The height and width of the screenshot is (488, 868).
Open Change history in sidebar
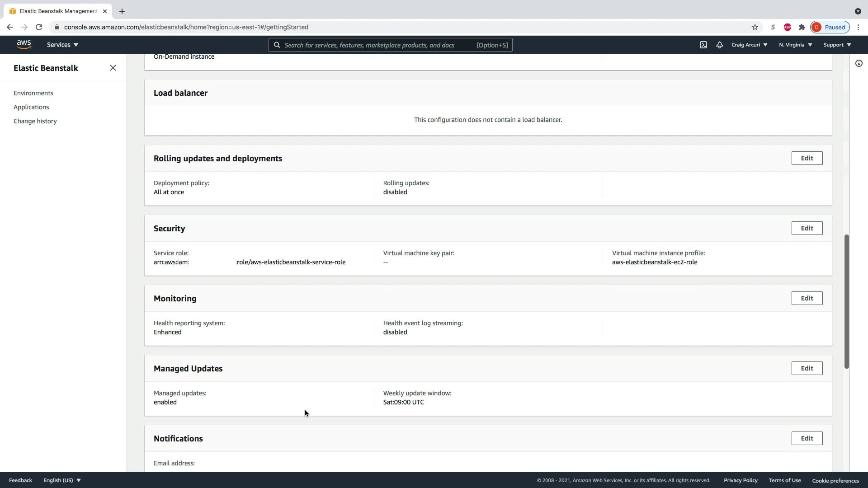[x=35, y=121]
